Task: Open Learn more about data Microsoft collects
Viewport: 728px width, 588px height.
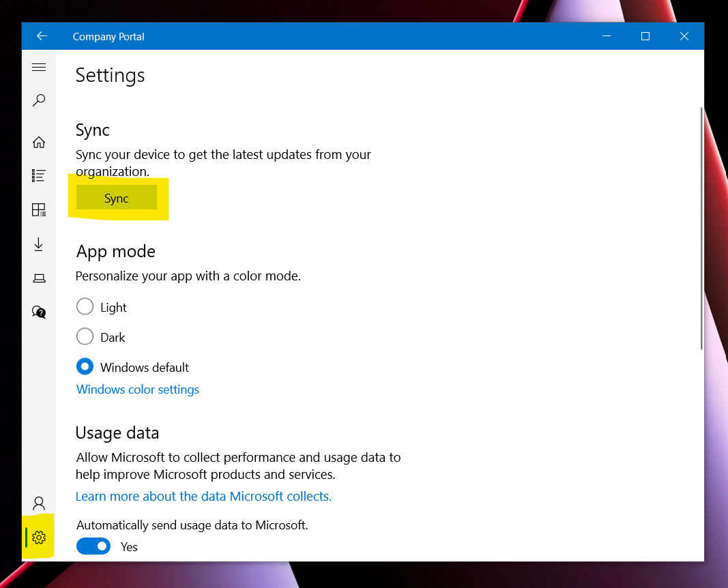Action: click(x=203, y=497)
